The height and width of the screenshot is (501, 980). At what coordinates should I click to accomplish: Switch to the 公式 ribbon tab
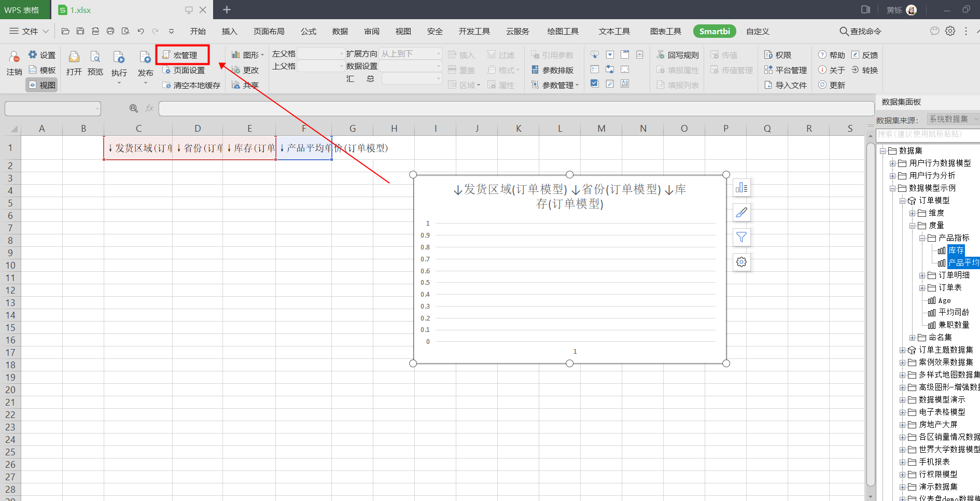pyautogui.click(x=309, y=31)
